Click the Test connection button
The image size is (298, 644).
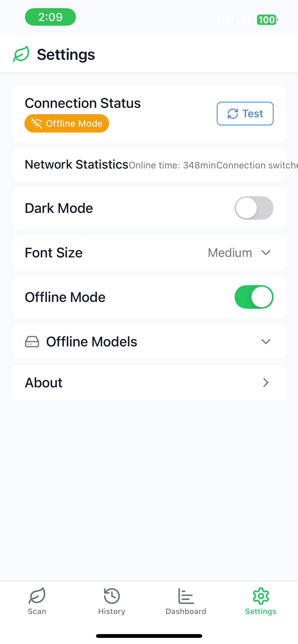(245, 114)
